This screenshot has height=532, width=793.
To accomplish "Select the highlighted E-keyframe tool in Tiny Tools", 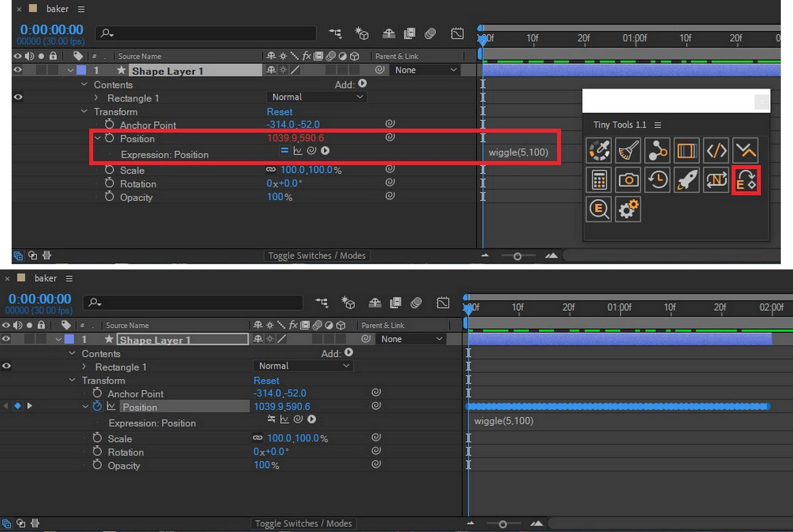I will click(746, 180).
